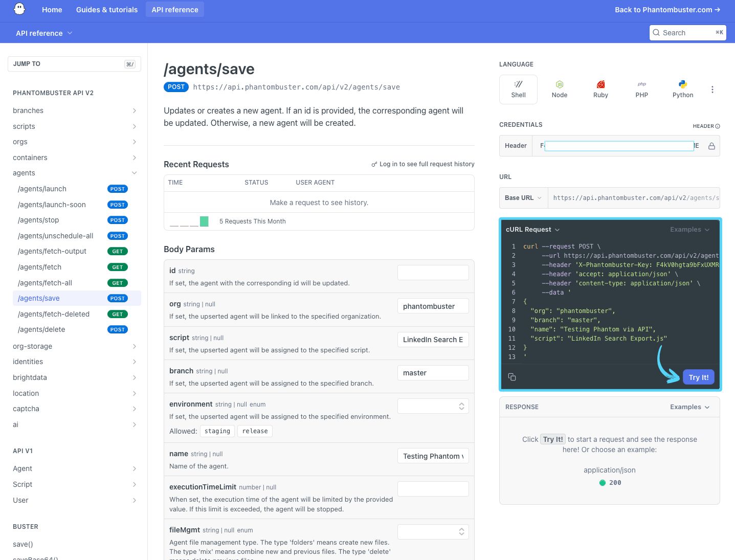Viewport: 735px width, 560px height.
Task: Click the Phantombuster ghost logo
Action: tap(19, 9)
